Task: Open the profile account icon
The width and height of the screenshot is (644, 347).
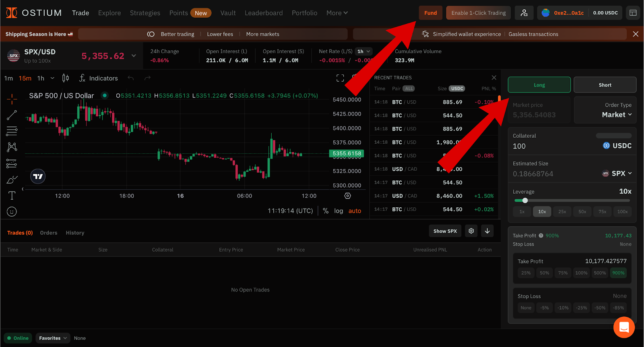Action: tap(524, 13)
